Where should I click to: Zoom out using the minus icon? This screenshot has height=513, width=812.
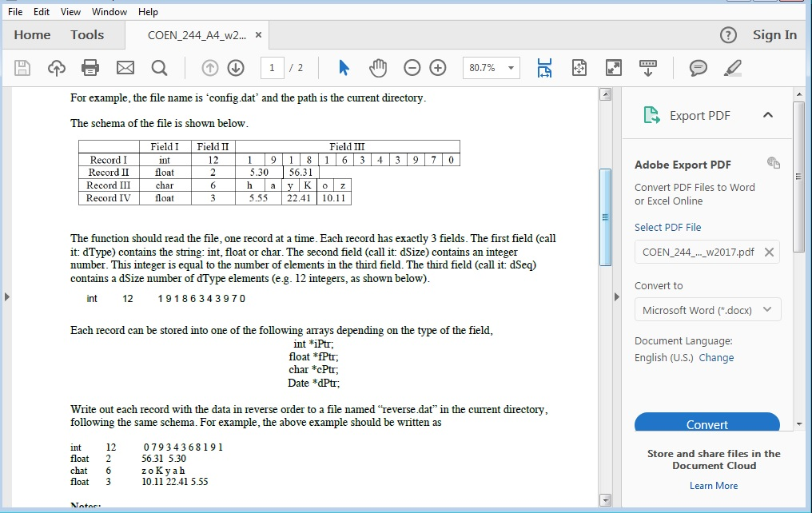pos(412,68)
